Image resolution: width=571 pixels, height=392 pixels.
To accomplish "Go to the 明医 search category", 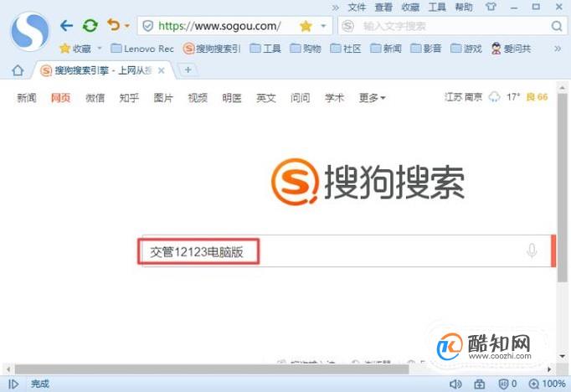I will click(x=232, y=98).
